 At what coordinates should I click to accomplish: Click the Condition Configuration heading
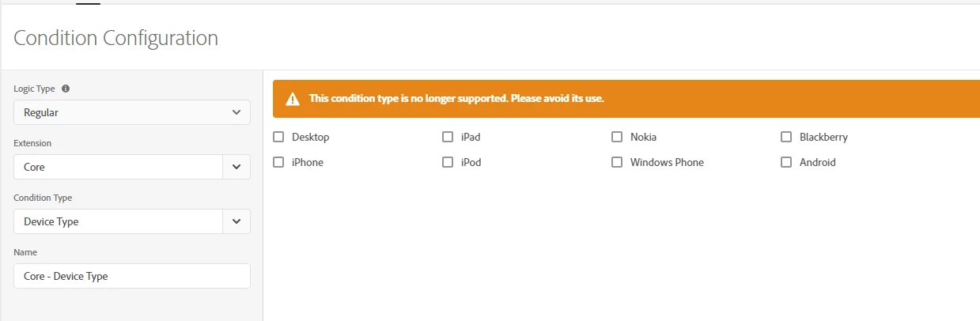click(x=116, y=37)
